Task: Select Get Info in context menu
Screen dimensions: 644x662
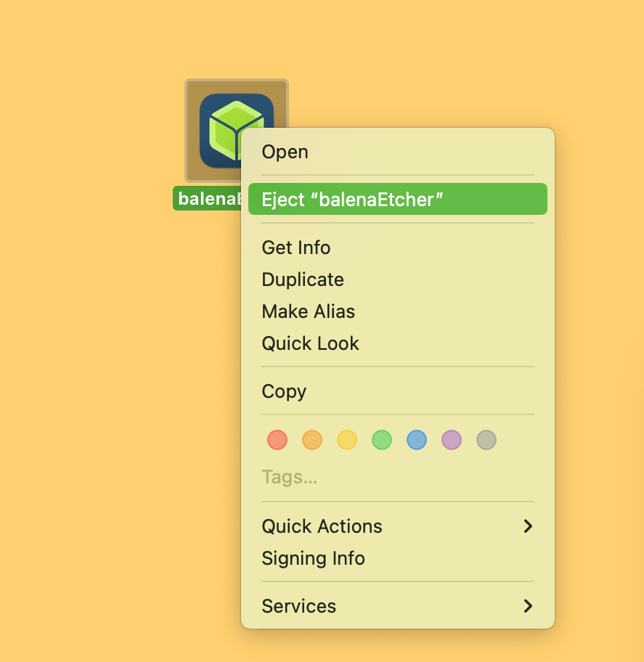Action: coord(398,248)
